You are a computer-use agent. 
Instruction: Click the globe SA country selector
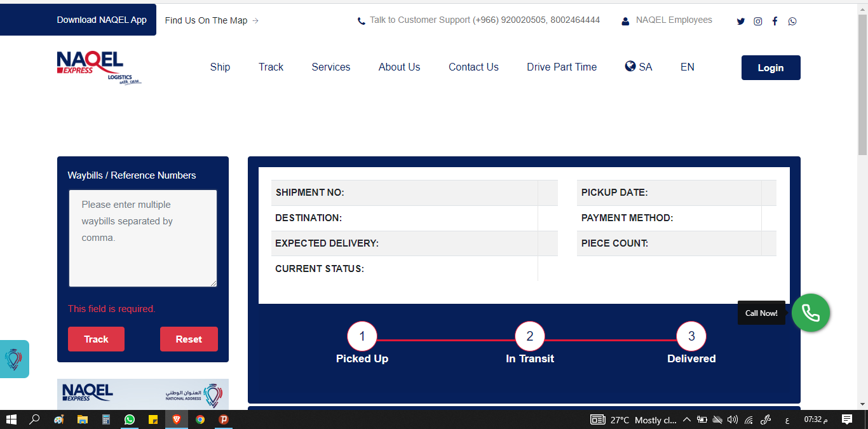tap(639, 67)
